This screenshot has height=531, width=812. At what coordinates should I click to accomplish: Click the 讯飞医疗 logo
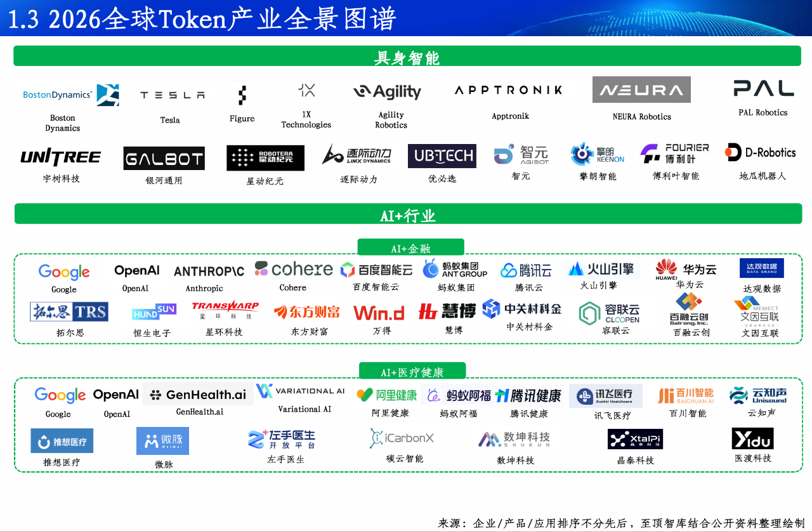(606, 396)
